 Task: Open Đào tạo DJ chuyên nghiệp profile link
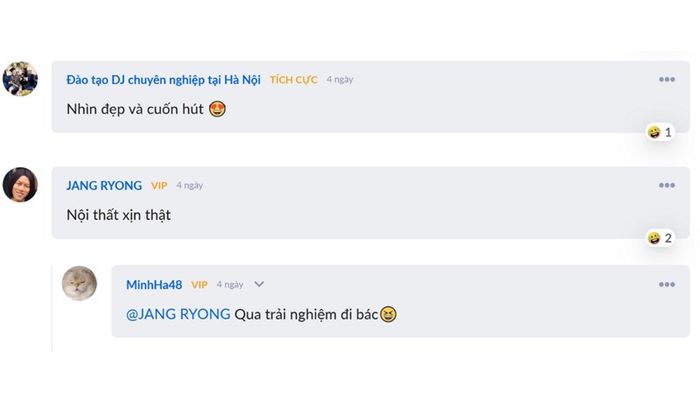point(163,80)
